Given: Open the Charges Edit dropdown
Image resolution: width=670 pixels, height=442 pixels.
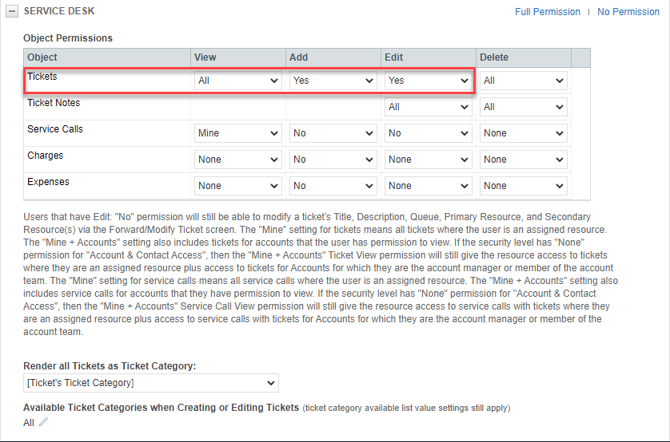Looking at the screenshot, I should click(428, 159).
